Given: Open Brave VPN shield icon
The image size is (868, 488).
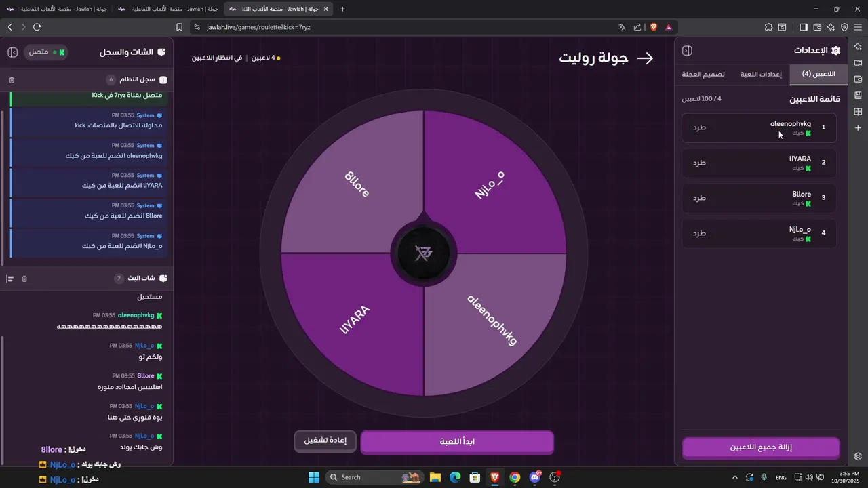Looking at the screenshot, I should [844, 27].
